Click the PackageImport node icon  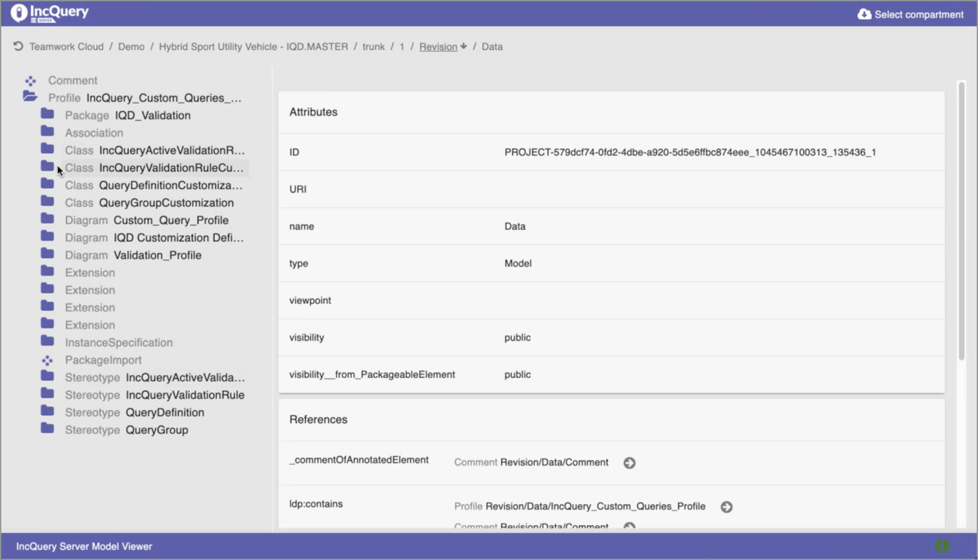coord(47,360)
